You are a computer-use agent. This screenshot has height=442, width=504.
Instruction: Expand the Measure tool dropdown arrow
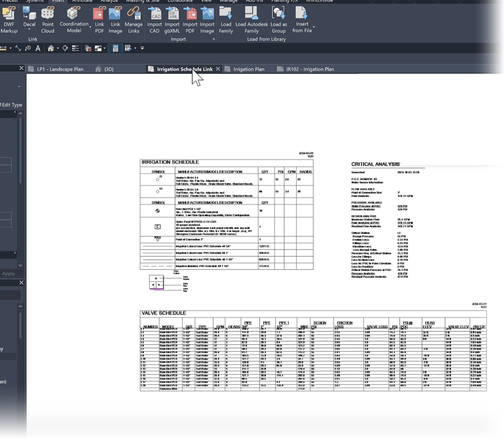click(10, 48)
